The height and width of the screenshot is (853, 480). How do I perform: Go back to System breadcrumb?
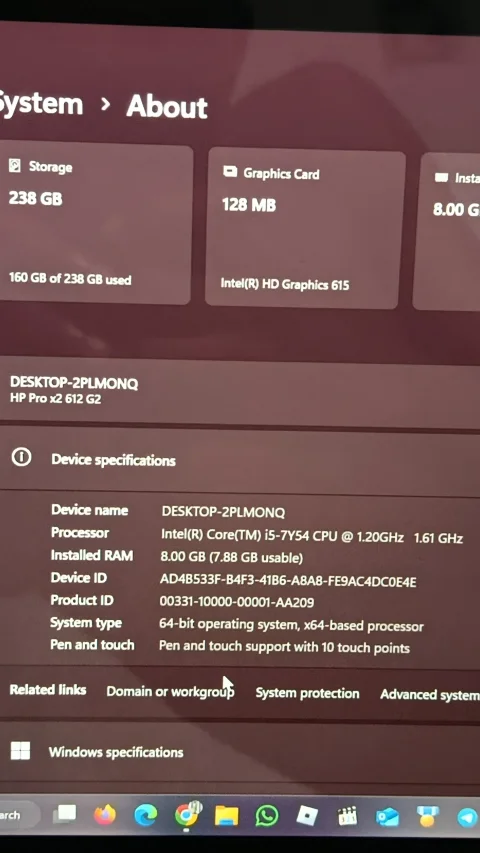tap(41, 103)
